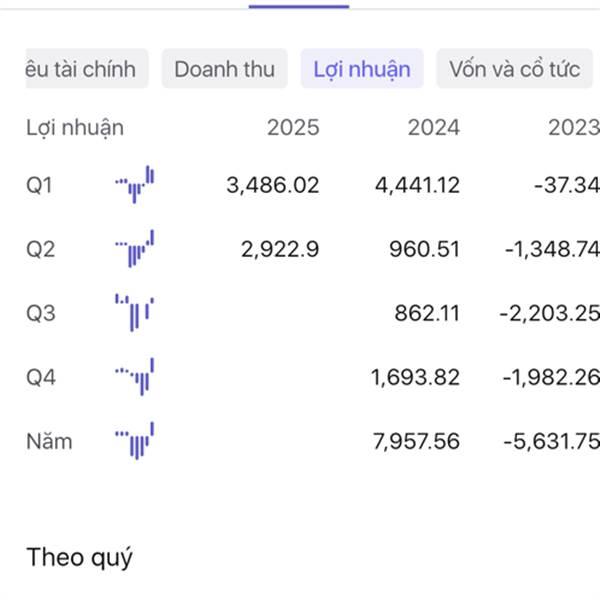Click the Theo quý section heading
600x600 pixels.
(79, 558)
